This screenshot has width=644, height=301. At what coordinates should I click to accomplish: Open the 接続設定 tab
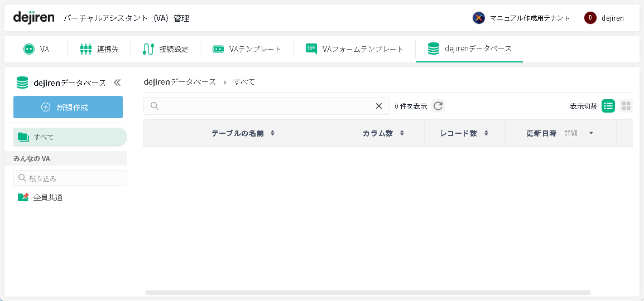coord(165,49)
